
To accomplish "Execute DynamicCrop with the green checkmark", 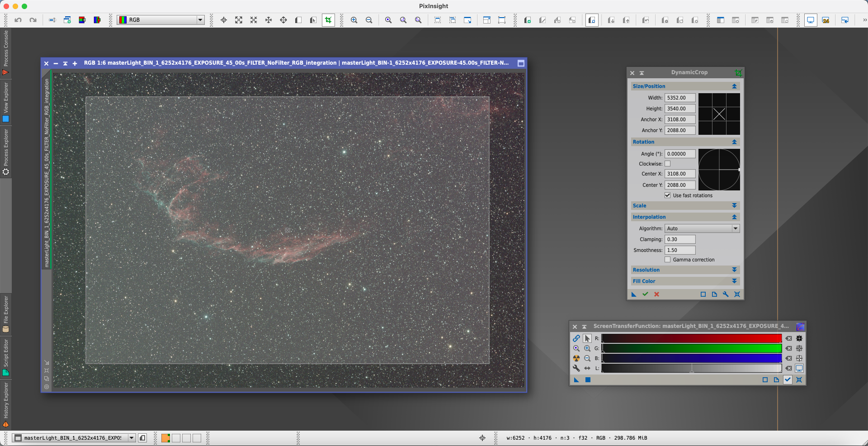I will tap(645, 294).
